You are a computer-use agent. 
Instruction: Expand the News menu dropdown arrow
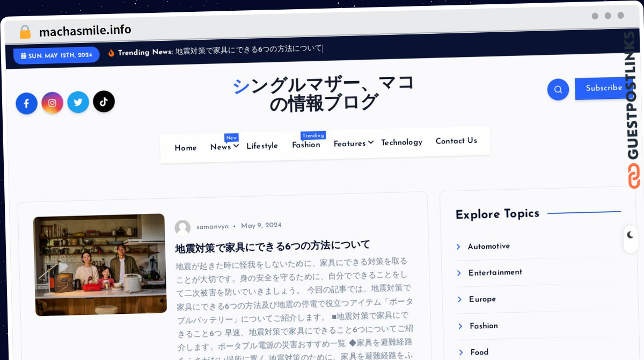click(x=236, y=146)
